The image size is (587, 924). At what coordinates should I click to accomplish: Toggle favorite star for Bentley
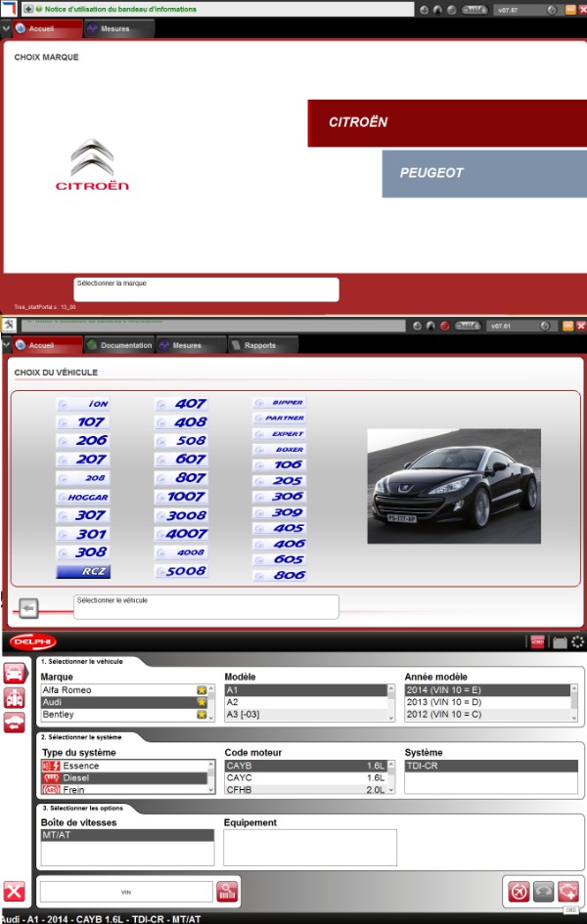point(202,715)
